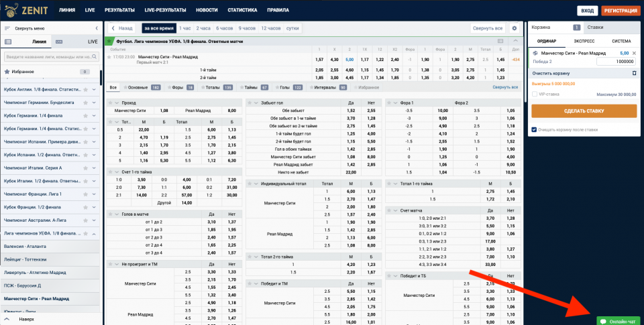Click the trash icon to clear the basket
This screenshot has width=644, height=325.
[634, 73]
